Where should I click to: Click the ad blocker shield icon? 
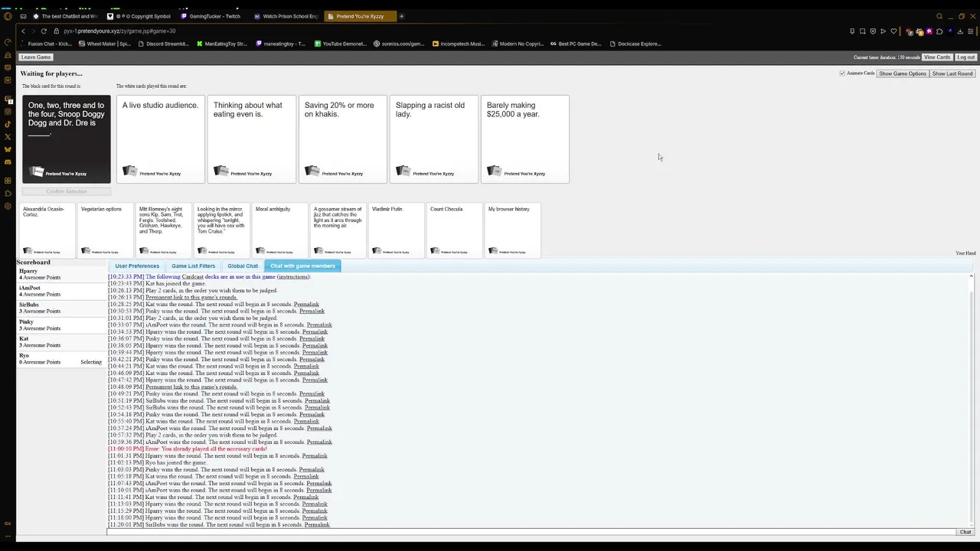873,31
